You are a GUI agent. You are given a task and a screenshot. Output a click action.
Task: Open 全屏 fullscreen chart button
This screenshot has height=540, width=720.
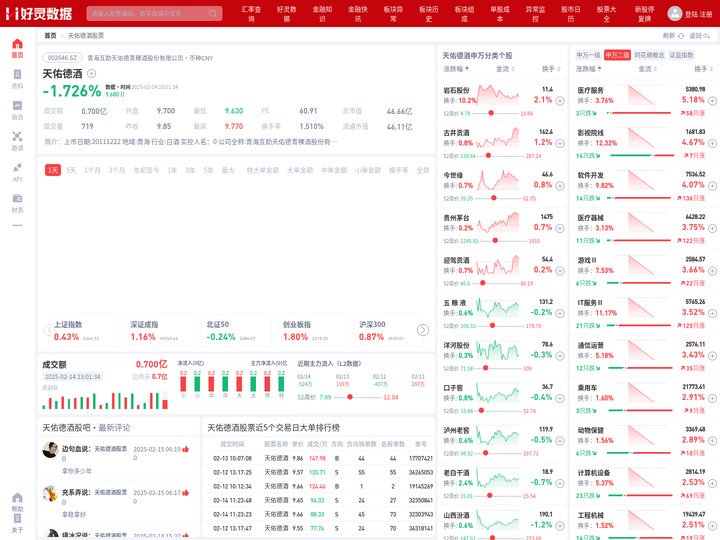pos(422,170)
